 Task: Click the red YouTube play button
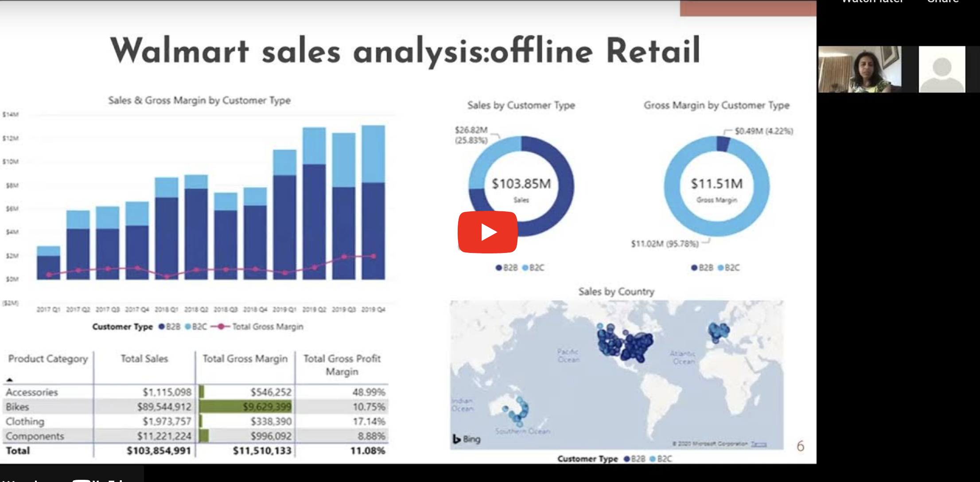point(487,232)
